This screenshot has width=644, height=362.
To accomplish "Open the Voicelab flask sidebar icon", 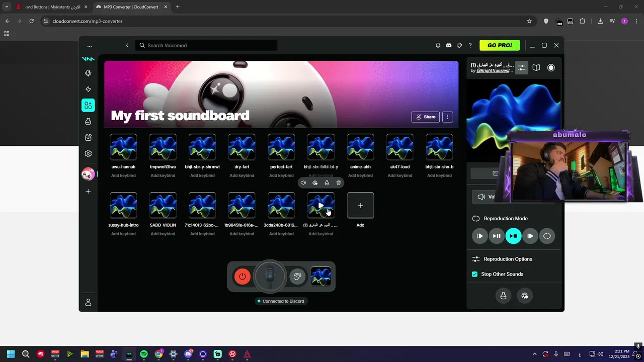I will (x=88, y=121).
